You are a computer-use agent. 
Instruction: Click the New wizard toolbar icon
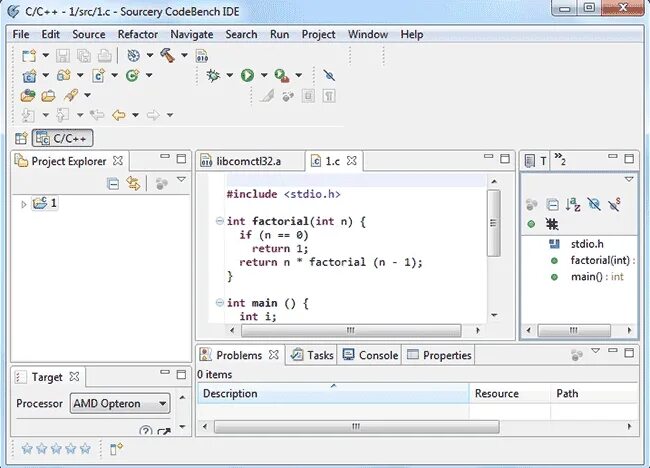[x=29, y=56]
